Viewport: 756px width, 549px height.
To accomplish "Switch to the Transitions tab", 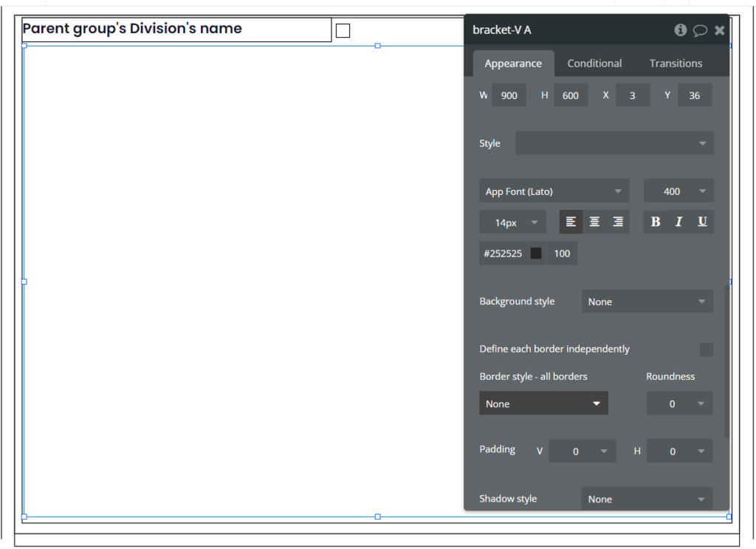I will pos(676,64).
